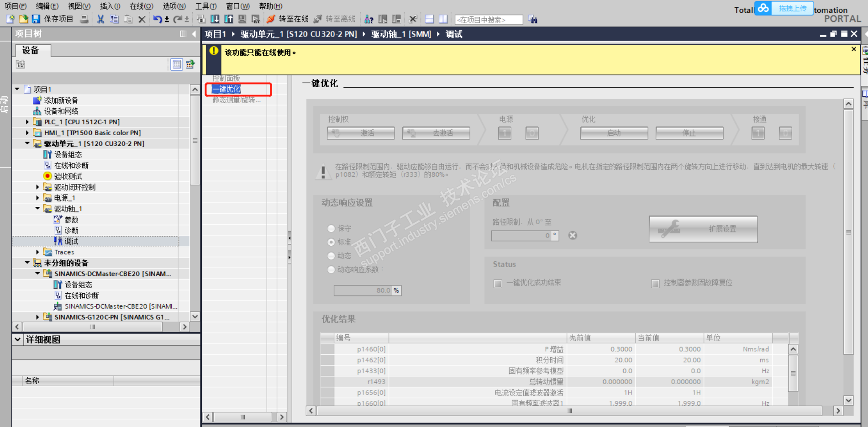
Task: Open 参数 under 驱动轴_1
Action: click(x=71, y=220)
